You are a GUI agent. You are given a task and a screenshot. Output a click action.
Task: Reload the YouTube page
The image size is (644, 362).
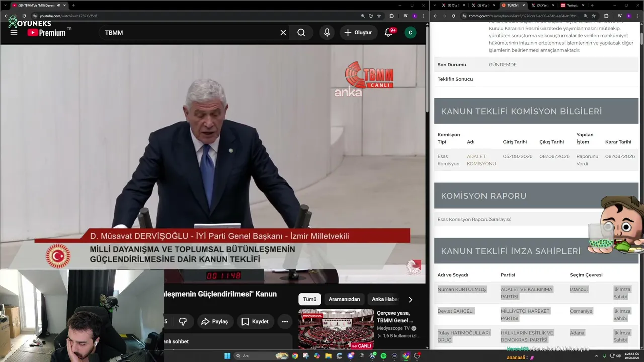point(24,16)
